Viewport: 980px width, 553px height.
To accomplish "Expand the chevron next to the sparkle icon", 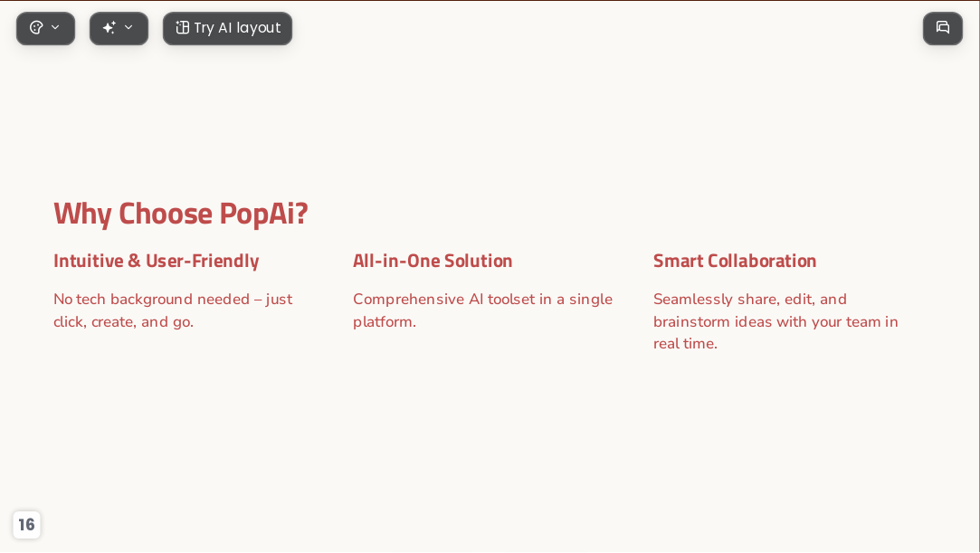I will [x=128, y=27].
